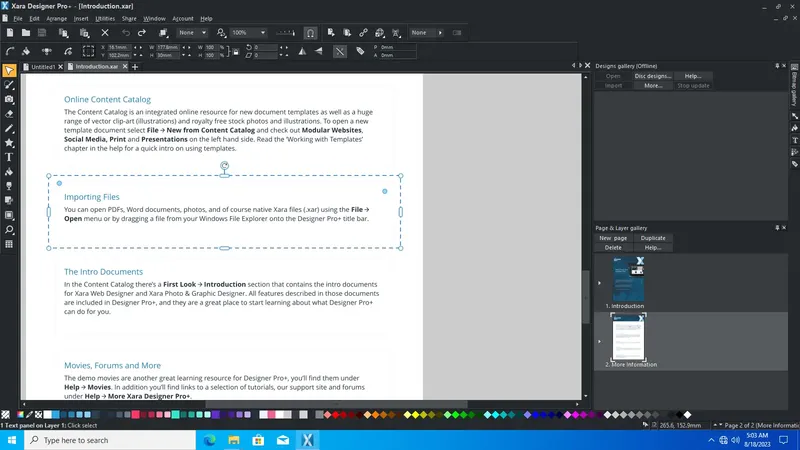Click Delete in Page & Layer gallery
800x450 pixels.
(x=613, y=247)
